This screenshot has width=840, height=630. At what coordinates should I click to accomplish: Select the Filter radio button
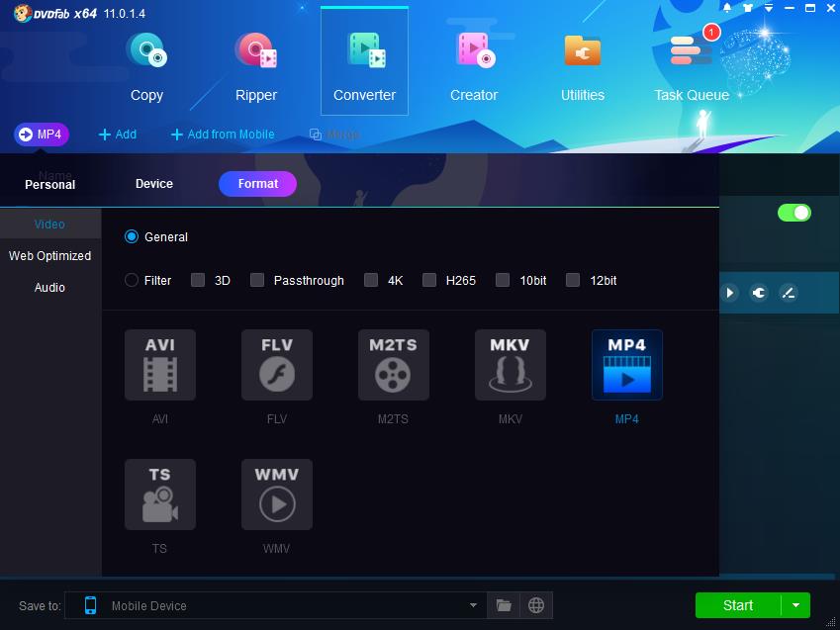(132, 280)
